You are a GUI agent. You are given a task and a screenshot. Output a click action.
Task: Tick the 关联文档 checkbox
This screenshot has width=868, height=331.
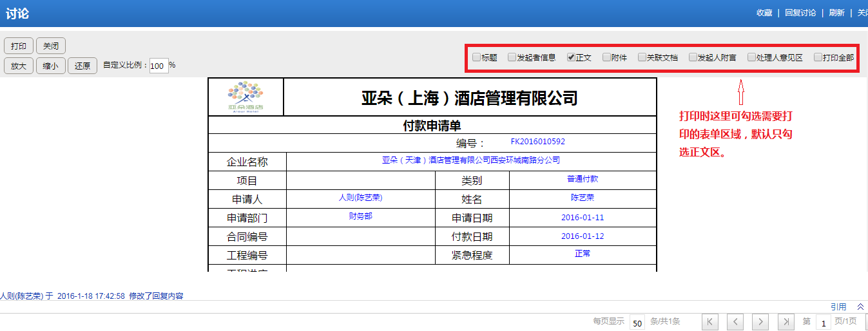coord(642,57)
